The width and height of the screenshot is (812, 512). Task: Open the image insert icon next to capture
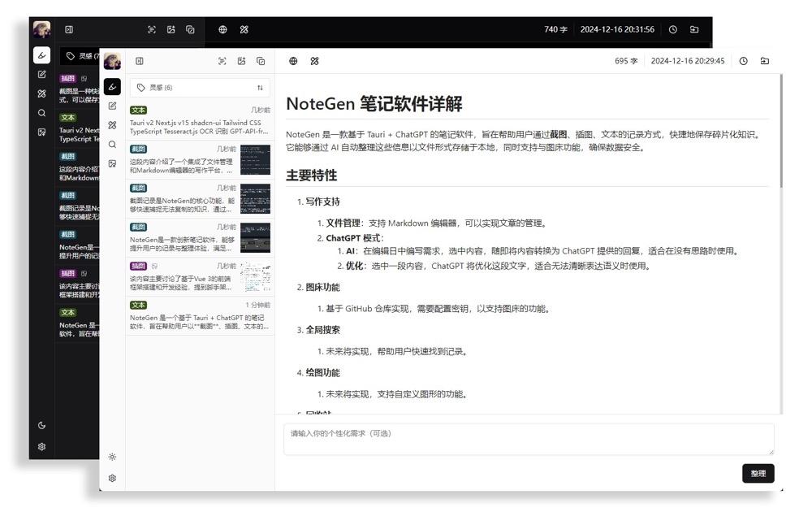(242, 61)
